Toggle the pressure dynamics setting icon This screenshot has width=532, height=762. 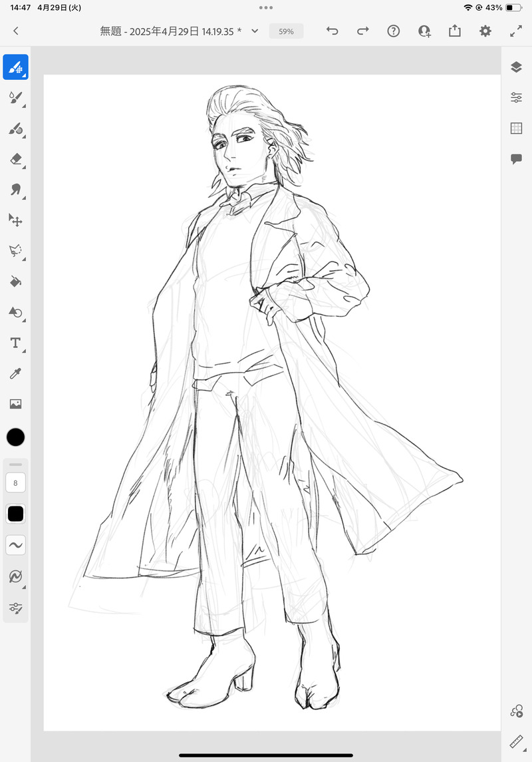click(15, 576)
